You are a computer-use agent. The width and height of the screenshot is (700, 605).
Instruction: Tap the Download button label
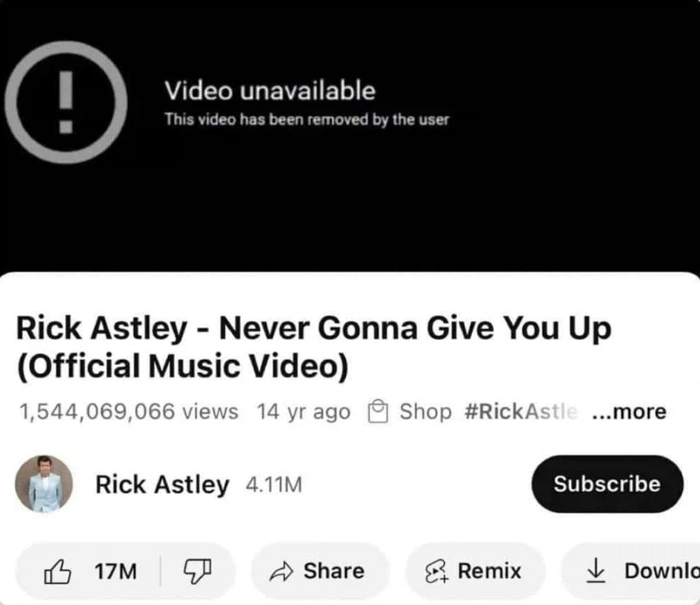coord(662,571)
